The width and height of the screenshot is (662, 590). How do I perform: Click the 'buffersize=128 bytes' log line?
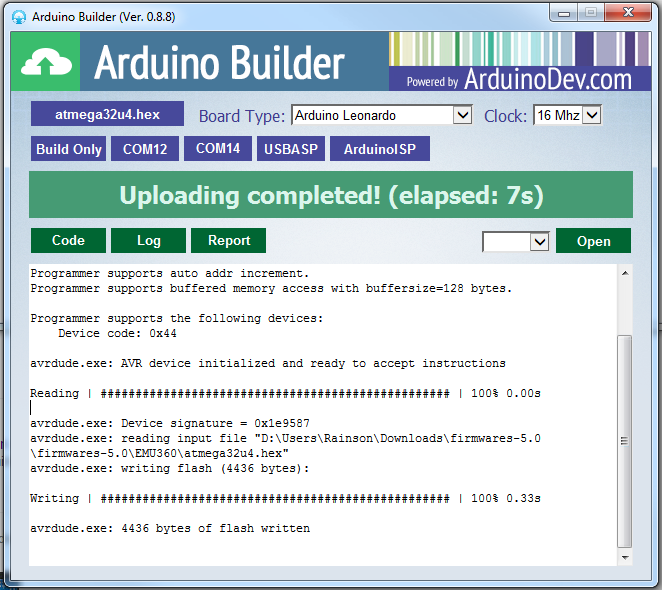pyautogui.click(x=271, y=288)
